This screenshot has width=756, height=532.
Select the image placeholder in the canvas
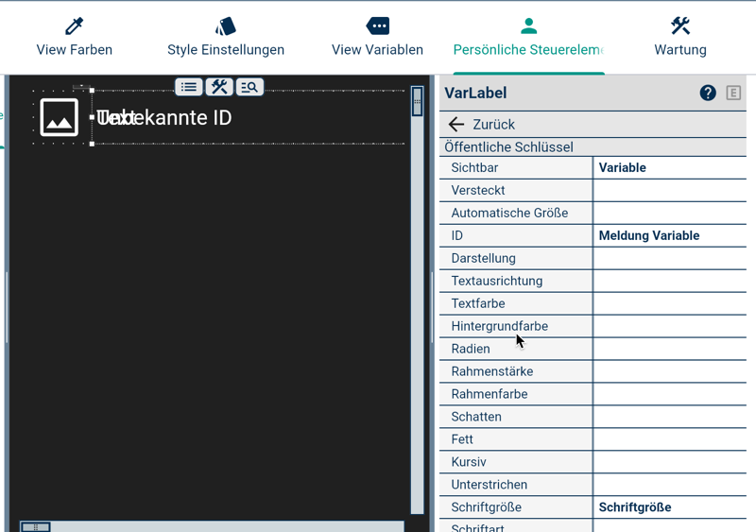(60, 117)
